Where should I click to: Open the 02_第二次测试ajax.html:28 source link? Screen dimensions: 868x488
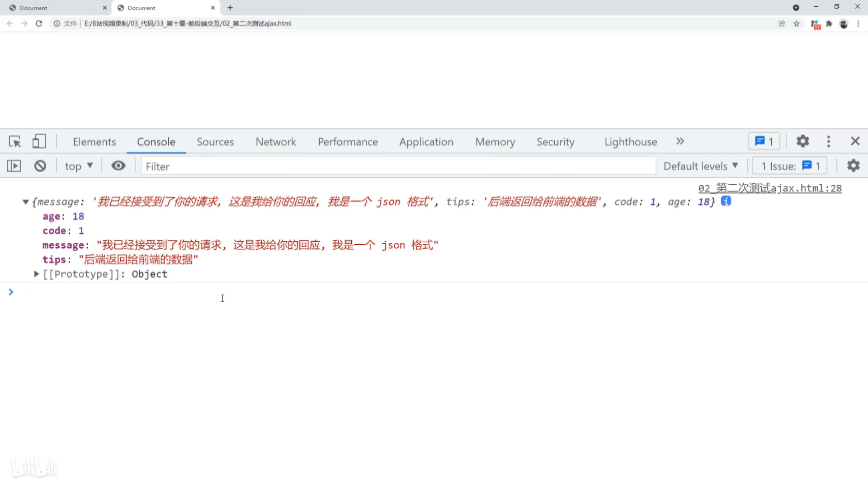769,188
